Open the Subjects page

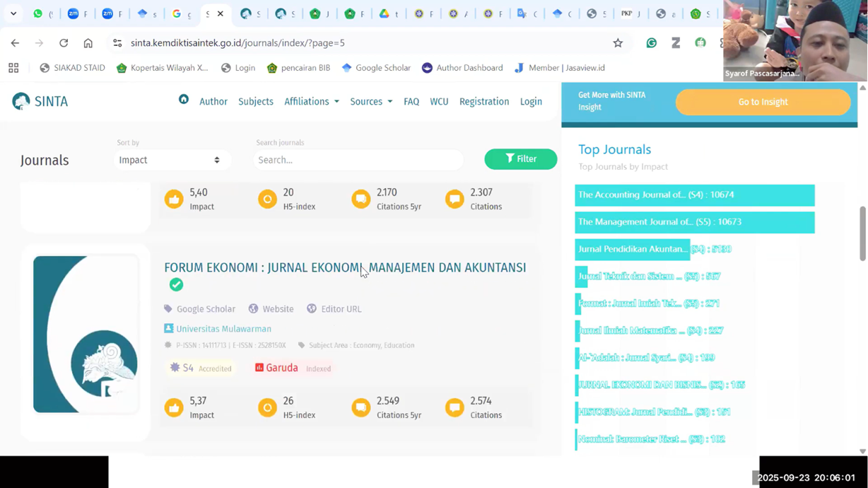tap(256, 101)
